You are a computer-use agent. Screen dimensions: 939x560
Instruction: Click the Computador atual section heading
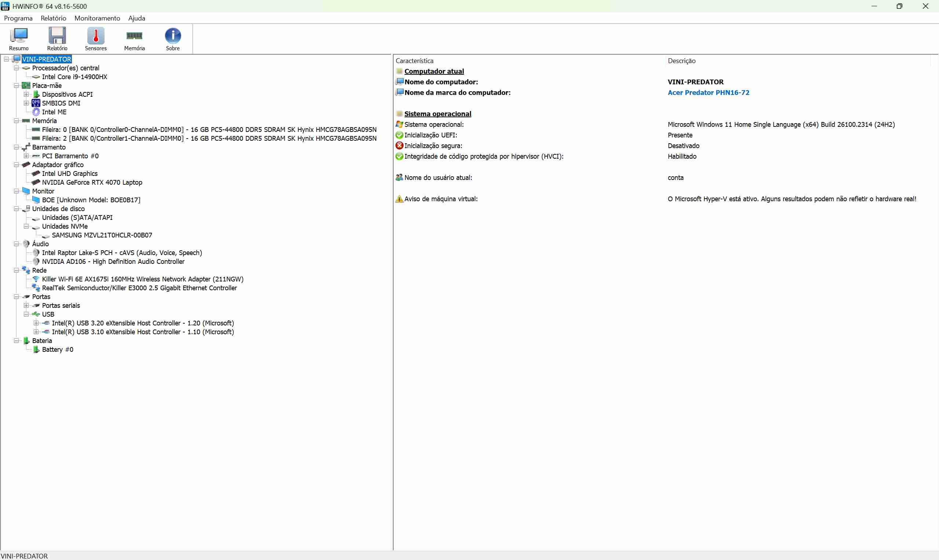pos(434,71)
